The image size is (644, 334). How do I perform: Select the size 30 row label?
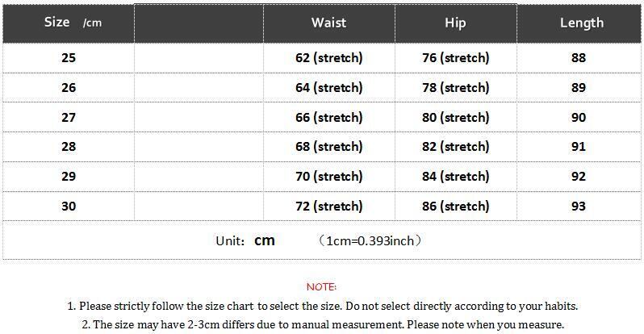[x=69, y=207]
